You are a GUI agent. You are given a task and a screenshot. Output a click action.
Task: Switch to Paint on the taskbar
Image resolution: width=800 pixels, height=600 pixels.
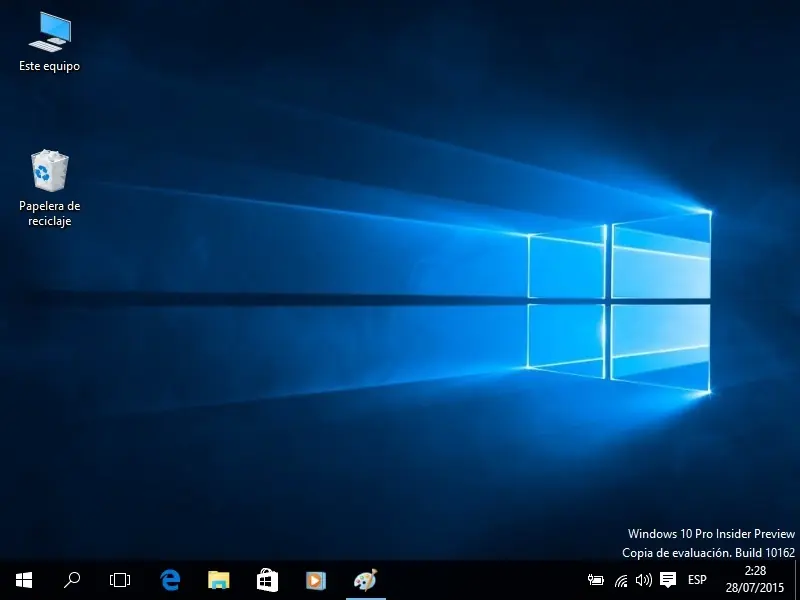(365, 580)
